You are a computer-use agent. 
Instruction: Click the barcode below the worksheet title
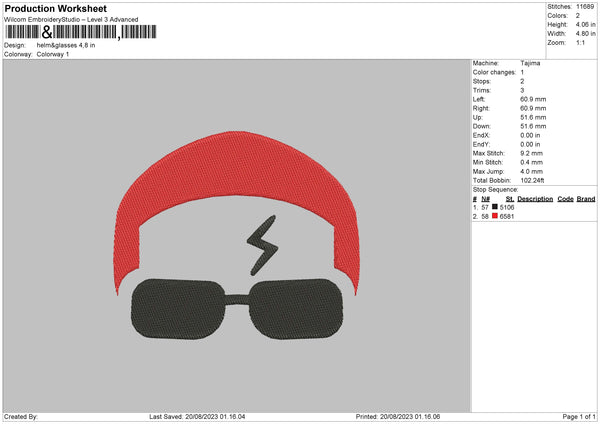(81, 32)
